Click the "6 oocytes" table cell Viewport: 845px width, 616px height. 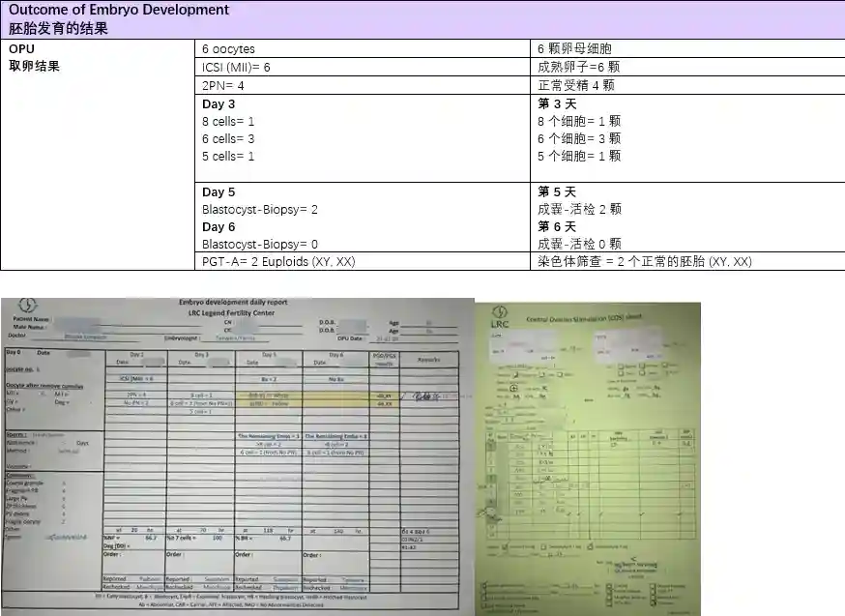tap(228, 48)
